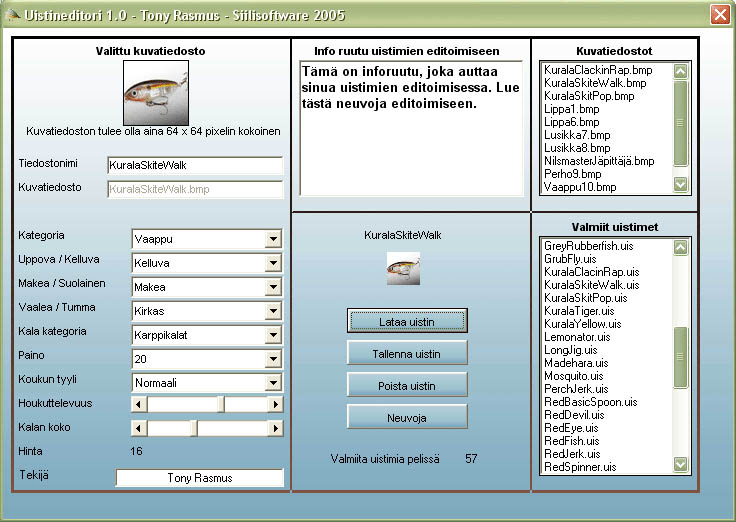Click the small KuralaSkiteWalk lure icon
This screenshot has width=736, height=522.
click(x=403, y=269)
